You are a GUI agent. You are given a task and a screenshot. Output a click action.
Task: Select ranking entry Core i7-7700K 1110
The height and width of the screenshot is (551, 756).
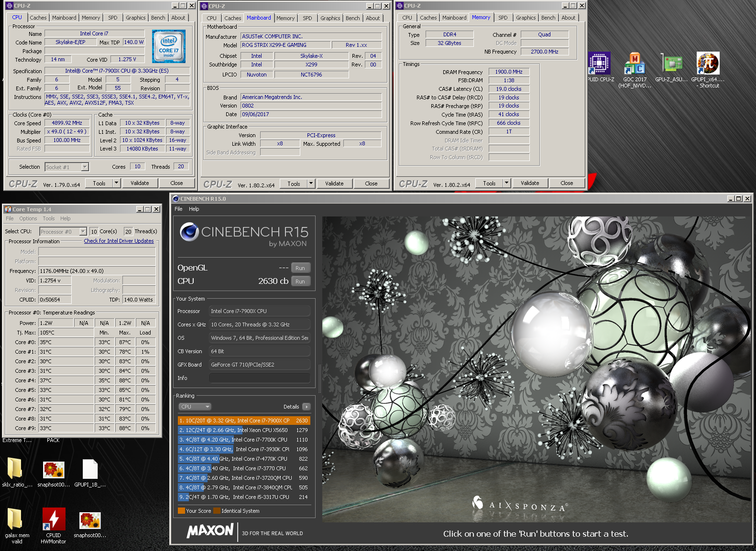tap(244, 440)
